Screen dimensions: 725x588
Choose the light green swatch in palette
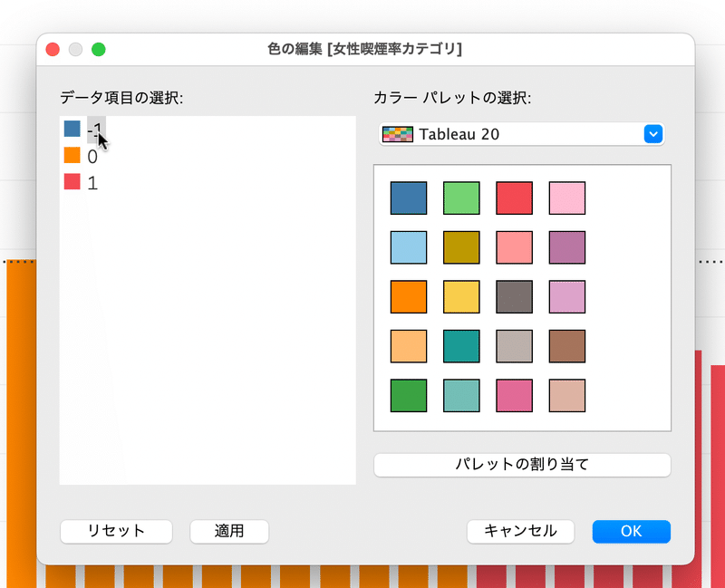pyautogui.click(x=461, y=198)
